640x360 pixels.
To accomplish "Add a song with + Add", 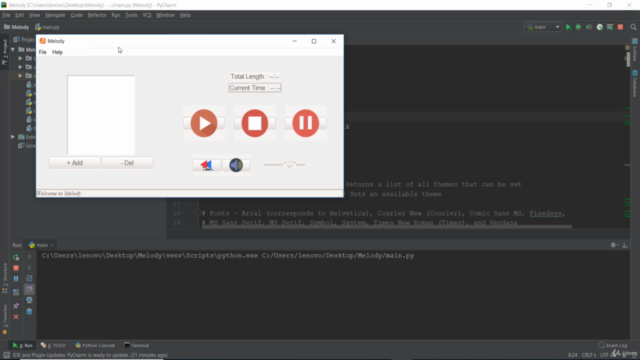I will click(75, 163).
